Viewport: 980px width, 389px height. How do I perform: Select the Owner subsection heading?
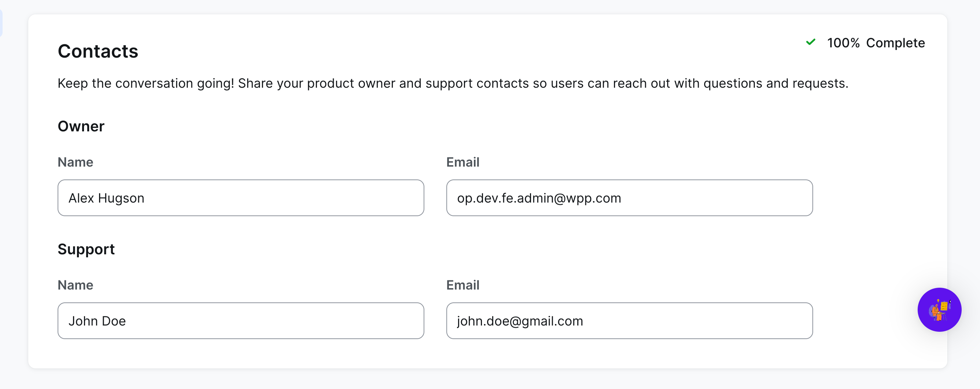point(81,126)
